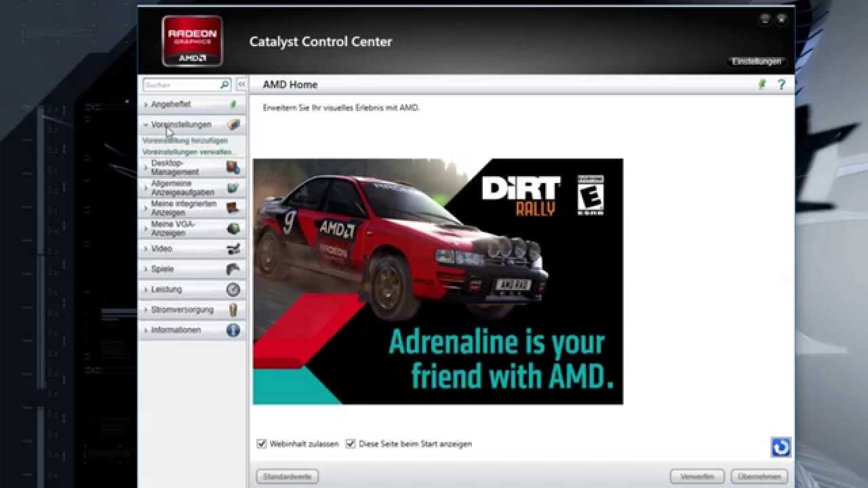Click the Leistung gauge icon
The width and height of the screenshot is (868, 488).
[233, 289]
